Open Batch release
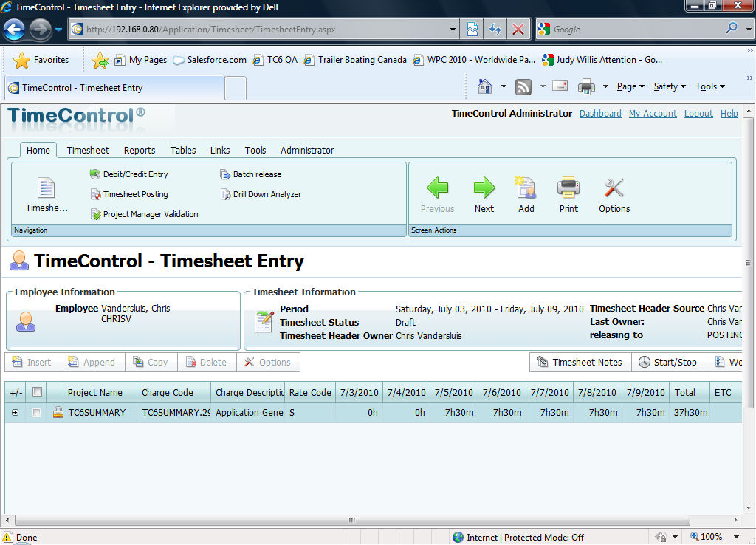756x545 pixels. point(251,174)
